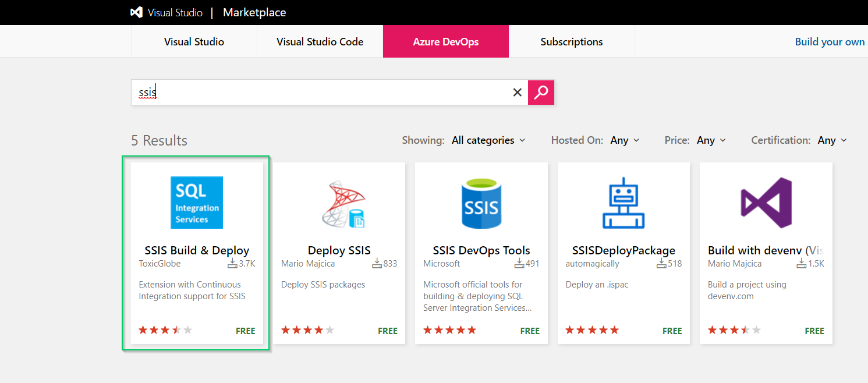Screen dimensions: 868x383
Task: Clear the search box with X icon
Action: click(517, 92)
